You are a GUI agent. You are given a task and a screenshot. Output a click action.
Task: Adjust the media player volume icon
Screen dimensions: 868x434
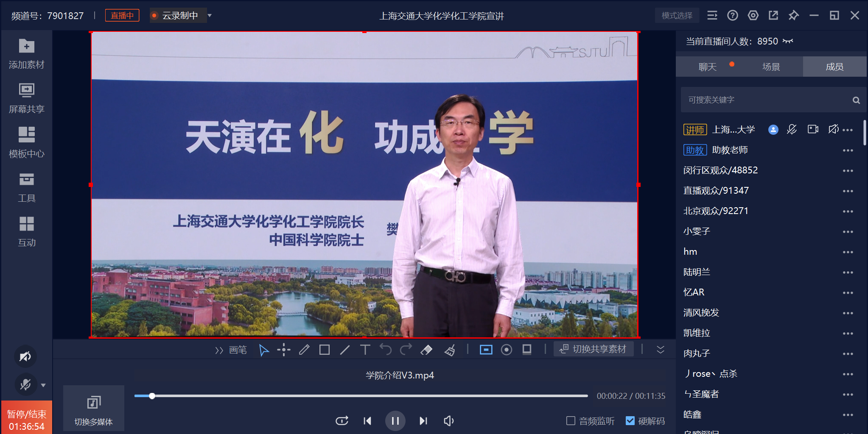[448, 421]
